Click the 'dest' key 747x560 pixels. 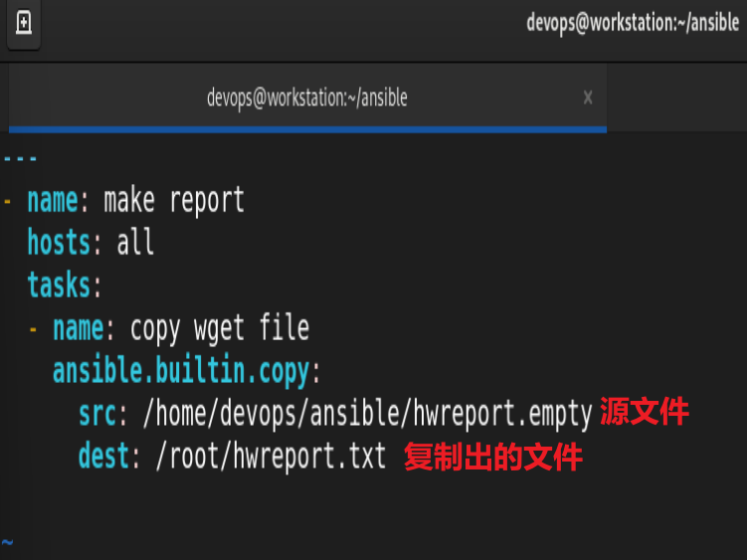[x=103, y=457]
